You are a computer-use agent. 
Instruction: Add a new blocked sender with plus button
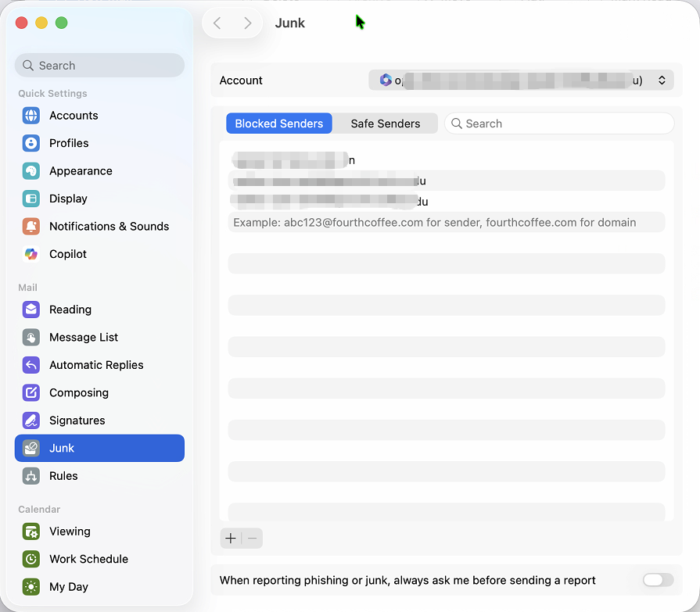pyautogui.click(x=231, y=539)
